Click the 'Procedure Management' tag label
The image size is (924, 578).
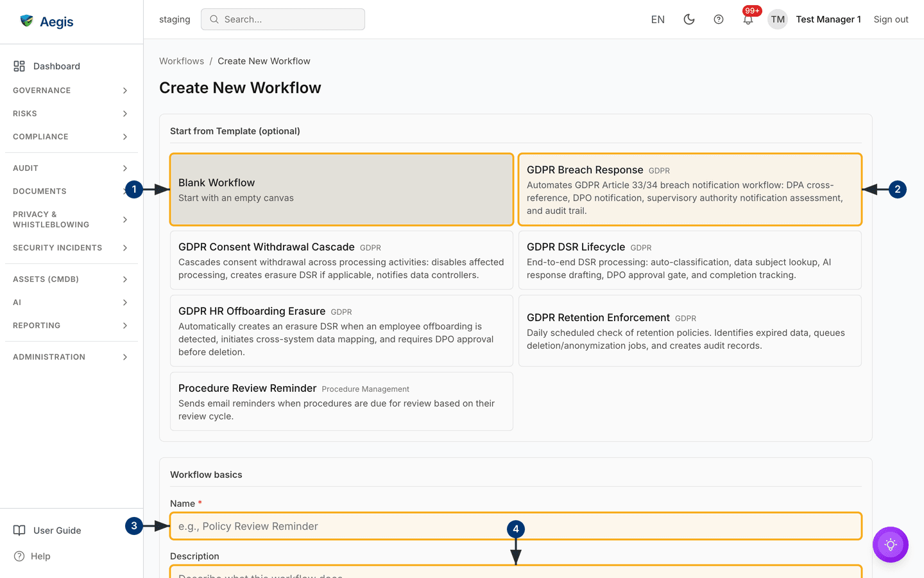click(365, 389)
